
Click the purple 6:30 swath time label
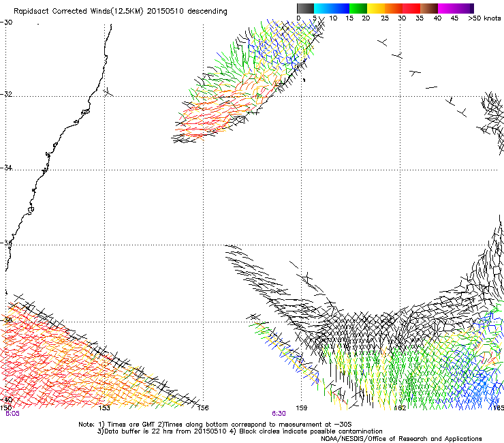point(279,414)
